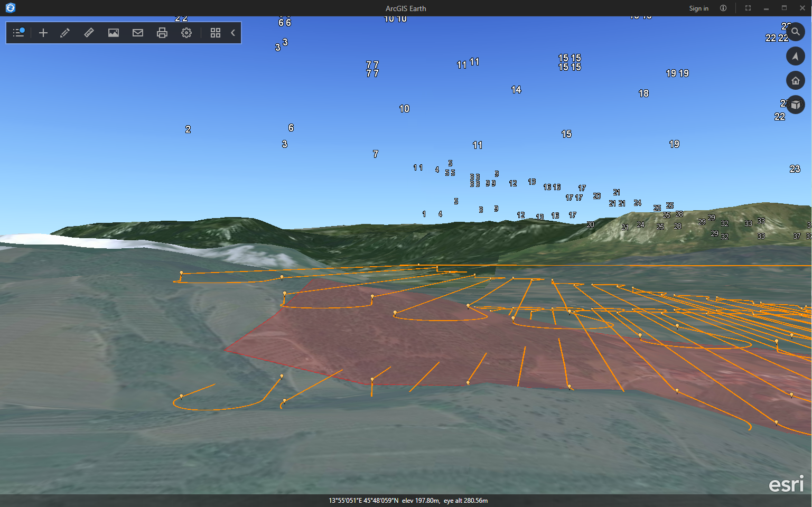Activate the Measure tool
Screen dimensions: 812x507
pyautogui.click(x=88, y=32)
